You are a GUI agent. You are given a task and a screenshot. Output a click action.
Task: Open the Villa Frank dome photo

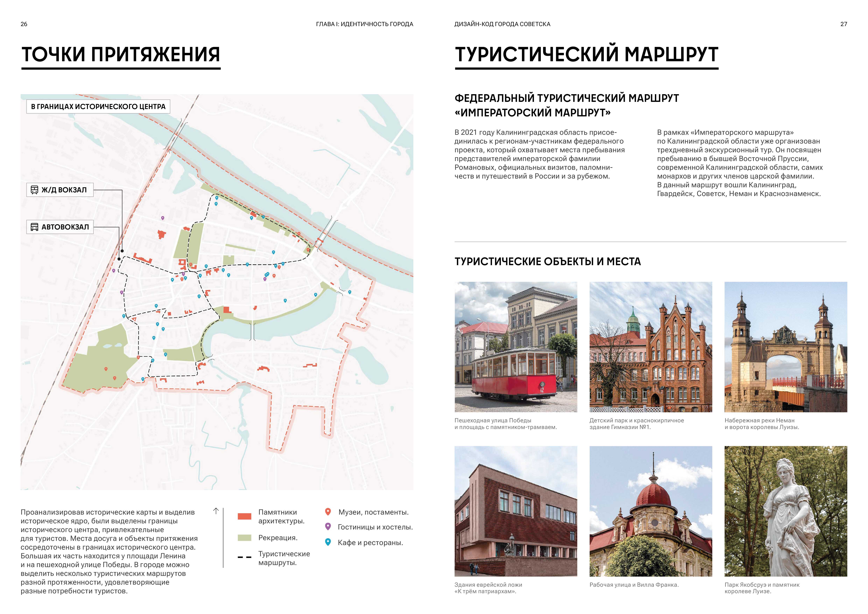[x=651, y=511]
